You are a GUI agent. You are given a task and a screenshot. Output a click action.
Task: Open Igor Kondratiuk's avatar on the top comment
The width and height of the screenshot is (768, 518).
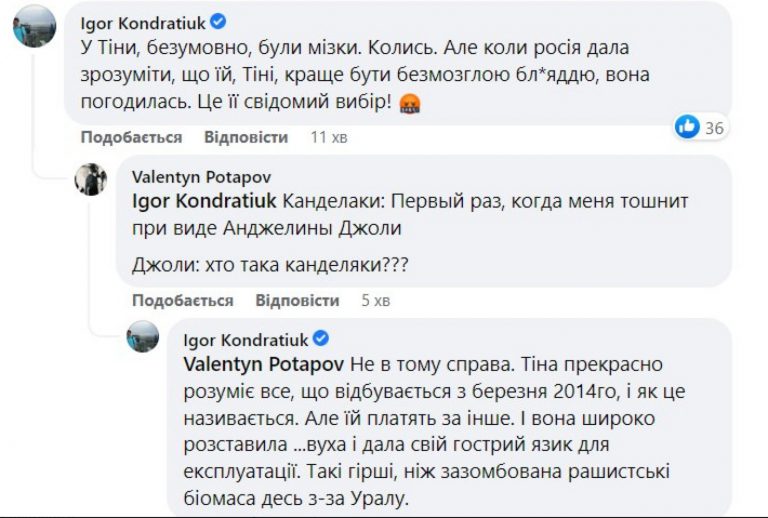point(34,25)
